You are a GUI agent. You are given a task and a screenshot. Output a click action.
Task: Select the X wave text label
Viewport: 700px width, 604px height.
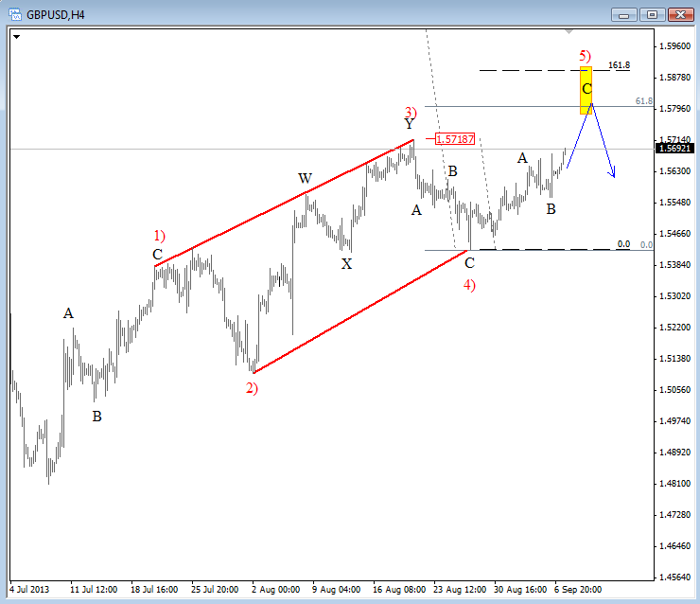(347, 264)
